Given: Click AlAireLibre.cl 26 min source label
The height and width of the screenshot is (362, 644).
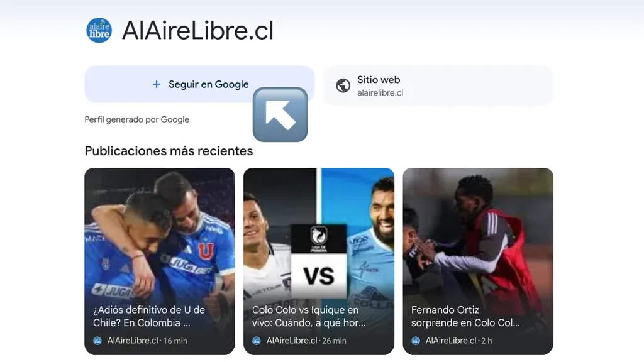Looking at the screenshot, I should [x=306, y=341].
